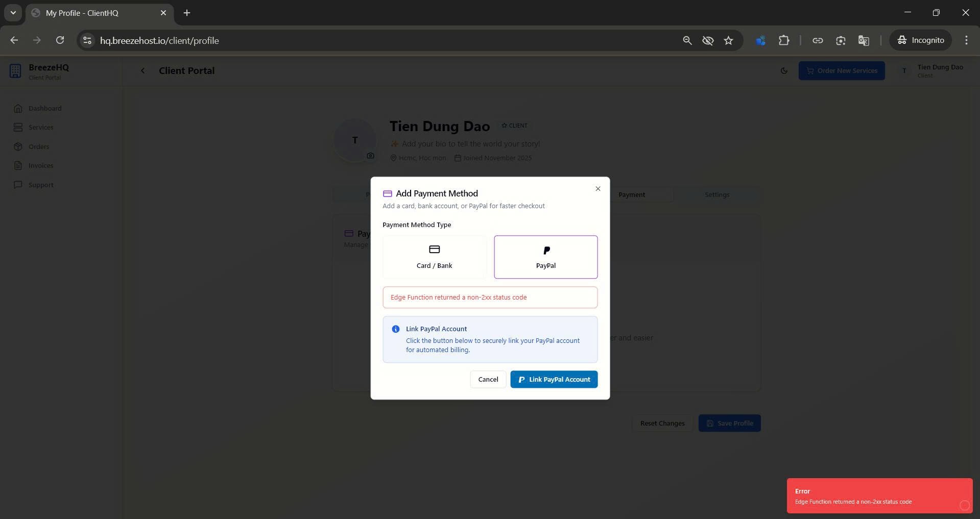Open the Extensions puzzle icon
Viewport: 980px width, 519px height.
pyautogui.click(x=783, y=40)
